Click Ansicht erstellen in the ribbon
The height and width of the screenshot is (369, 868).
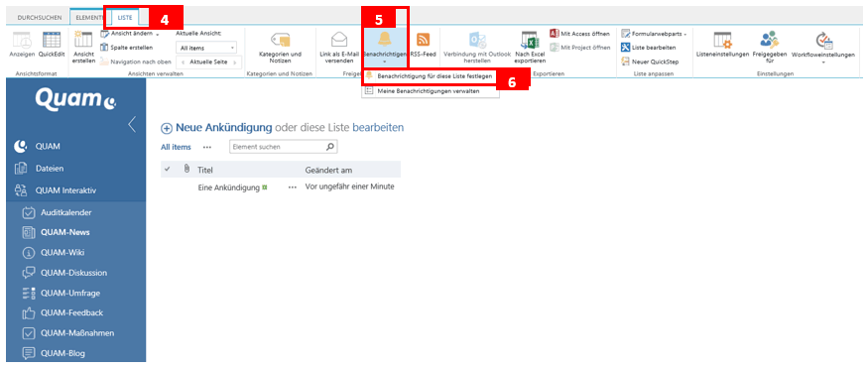pos(83,48)
